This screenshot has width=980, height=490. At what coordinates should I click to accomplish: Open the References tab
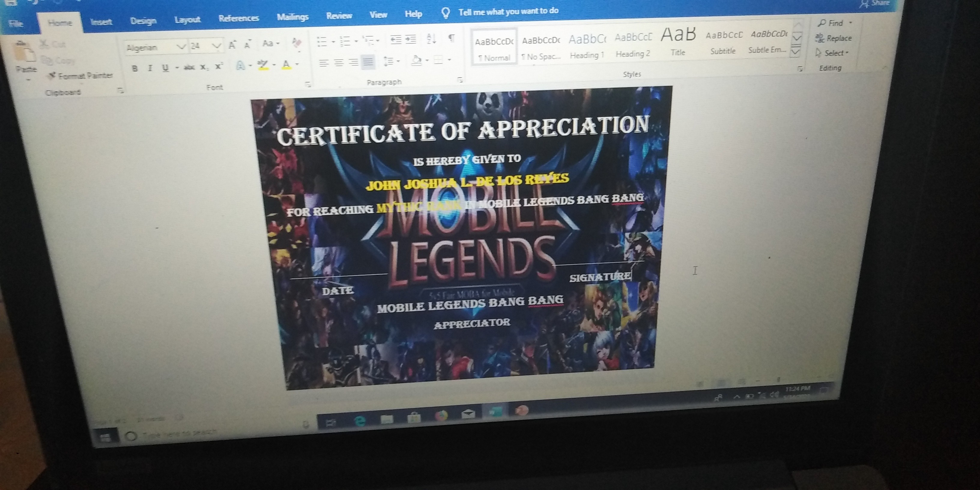pos(238,18)
